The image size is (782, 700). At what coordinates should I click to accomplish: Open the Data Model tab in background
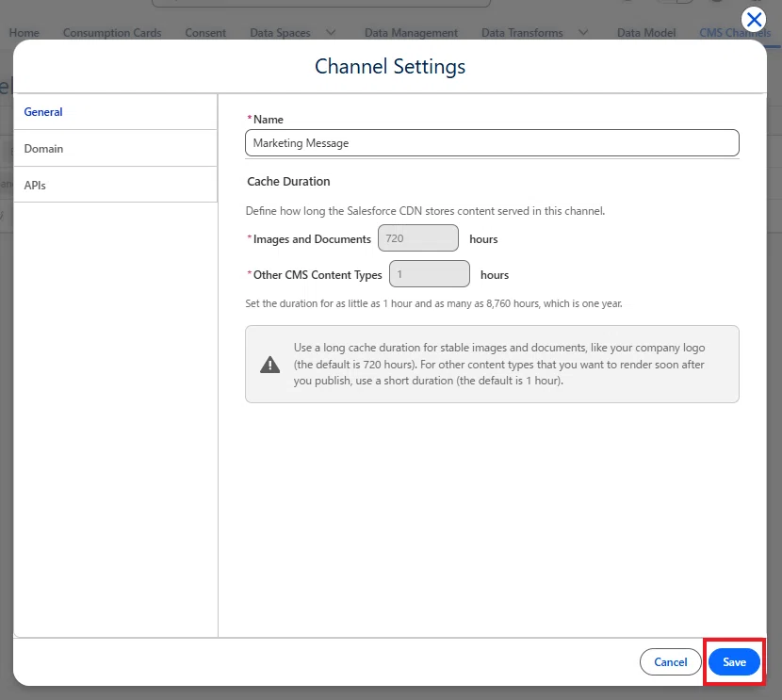click(646, 33)
